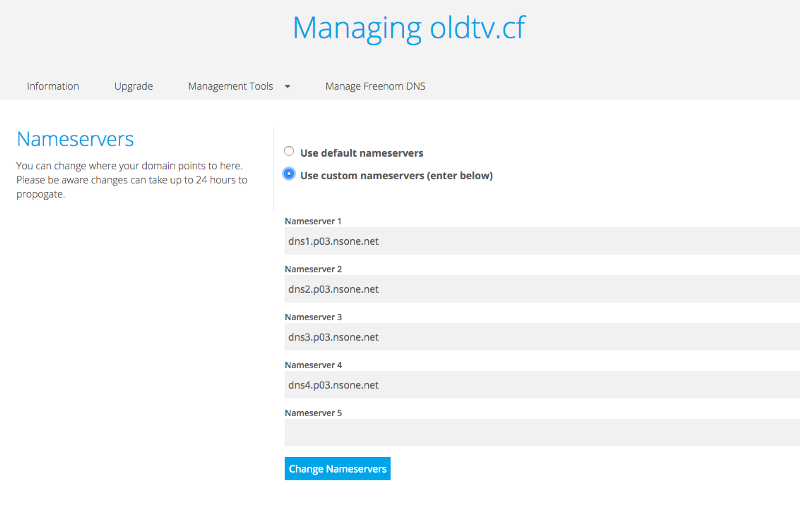The image size is (800, 509).
Task: Focus the Nameserver 2 input field
Action: (x=542, y=289)
